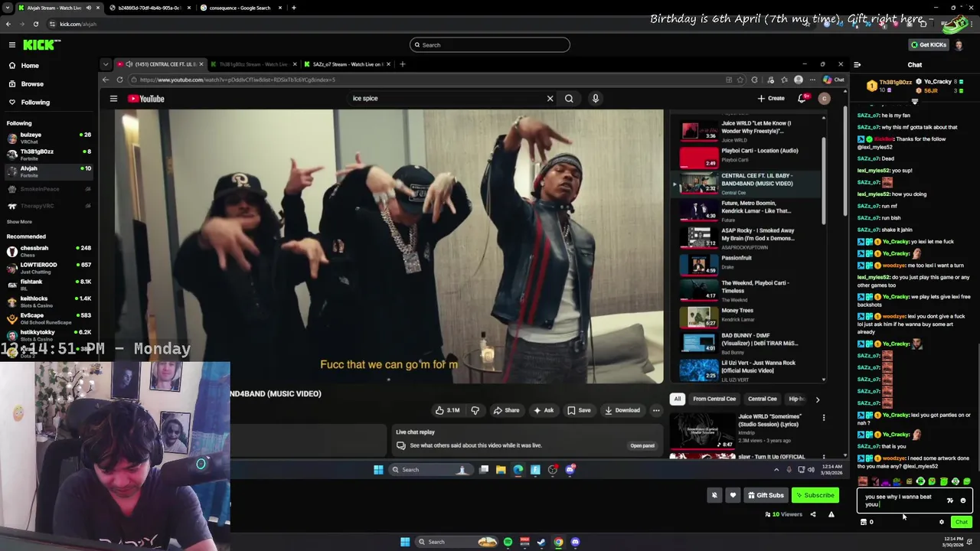Switch to the Th3B1gB0zz Stream browser tab
980x551 pixels.
point(253,64)
